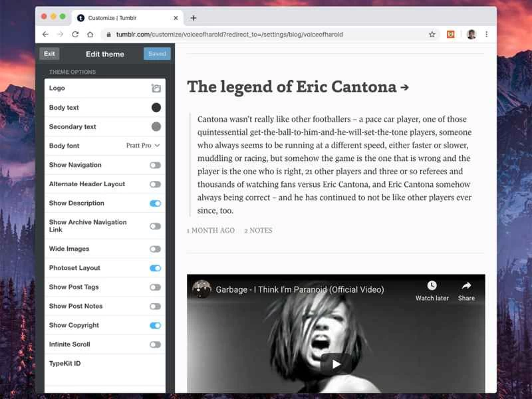Viewport: 532px width, 399px height.
Task: Open the new tab plus button
Action: pos(194,18)
